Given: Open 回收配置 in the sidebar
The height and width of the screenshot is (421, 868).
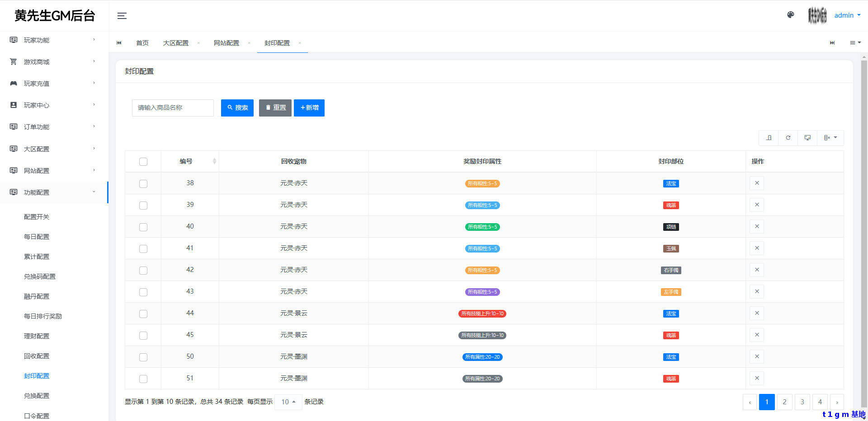Looking at the screenshot, I should (37, 356).
